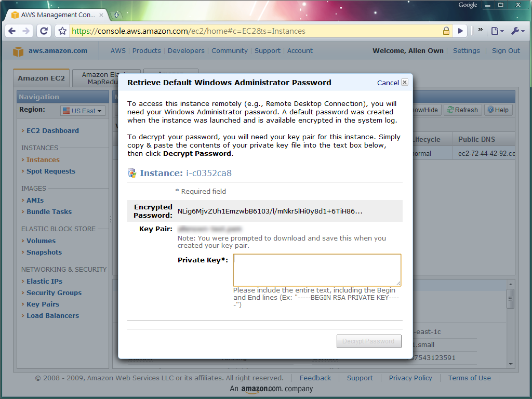
Task: Cancel the password retrieval dialog
Action: (x=388, y=83)
